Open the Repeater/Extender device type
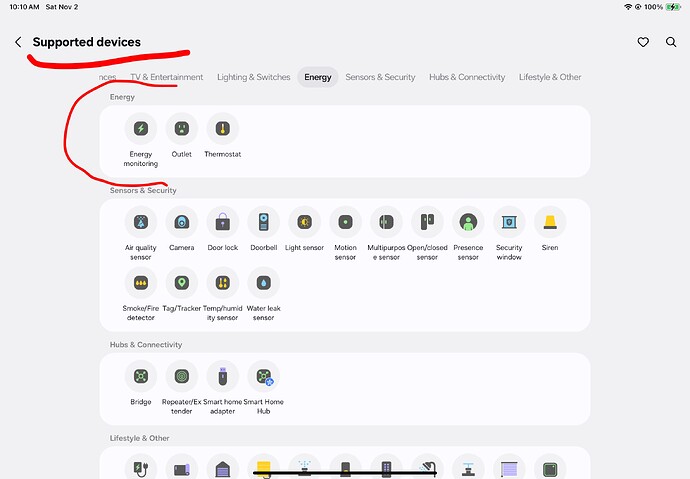 [182, 376]
